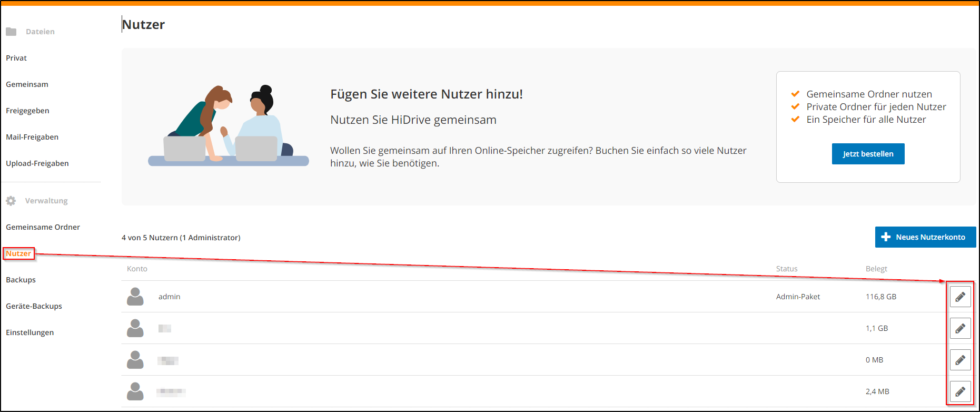Screen dimensions: 980x412
Task: Create a new account via Neues Nutzerkonto
Action: (925, 237)
